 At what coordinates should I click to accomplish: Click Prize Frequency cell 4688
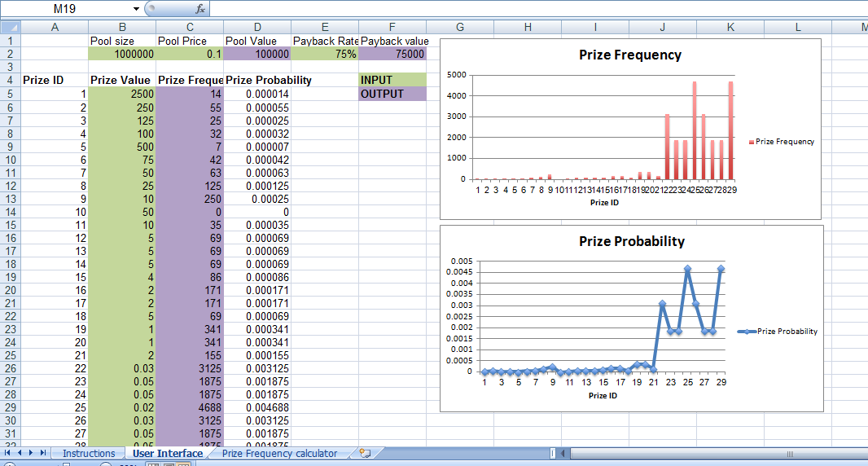pyautogui.click(x=190, y=407)
